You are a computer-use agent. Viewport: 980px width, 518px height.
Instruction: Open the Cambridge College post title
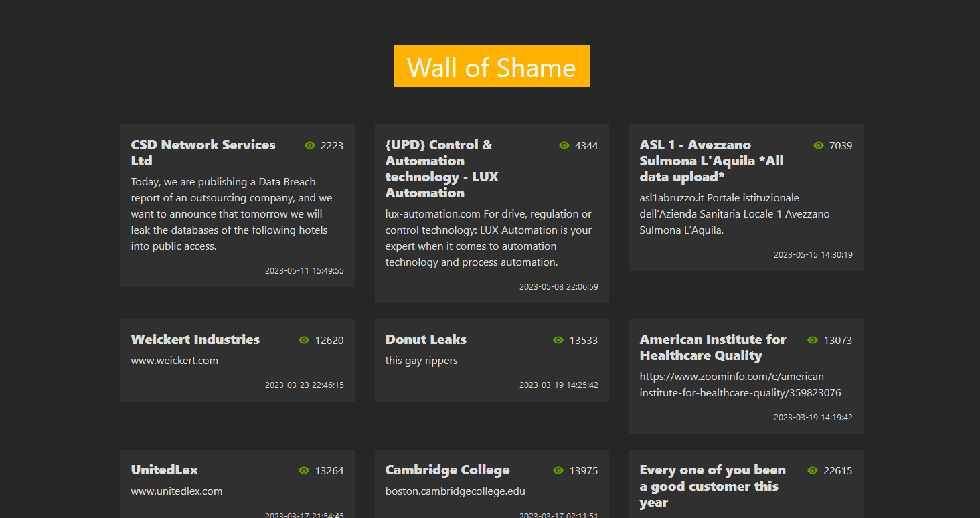pos(447,470)
